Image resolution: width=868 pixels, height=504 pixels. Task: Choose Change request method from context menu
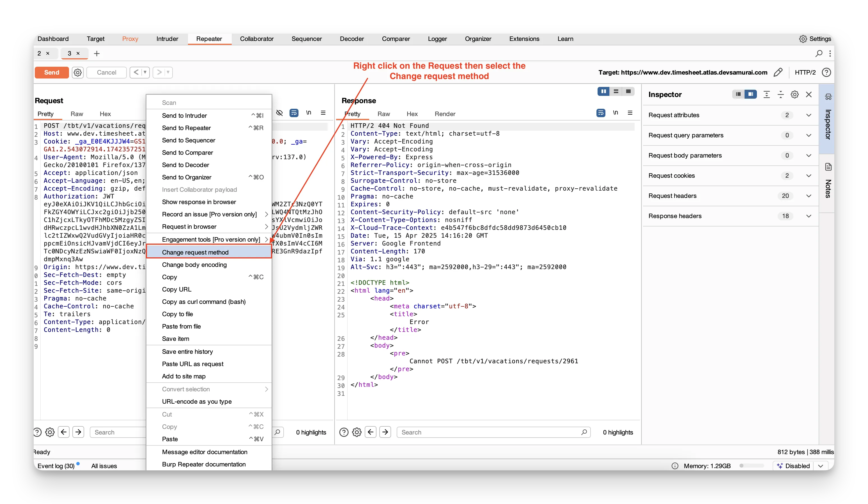pyautogui.click(x=209, y=252)
